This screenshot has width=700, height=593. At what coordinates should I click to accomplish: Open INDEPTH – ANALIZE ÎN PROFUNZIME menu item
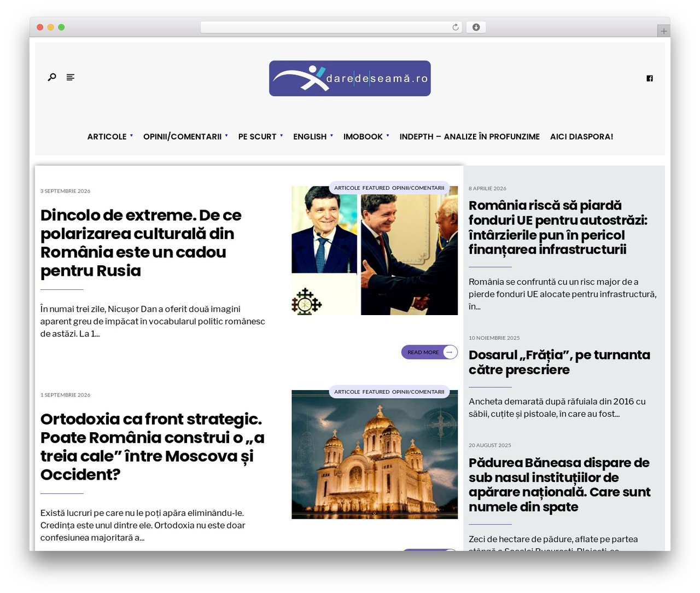click(x=469, y=137)
